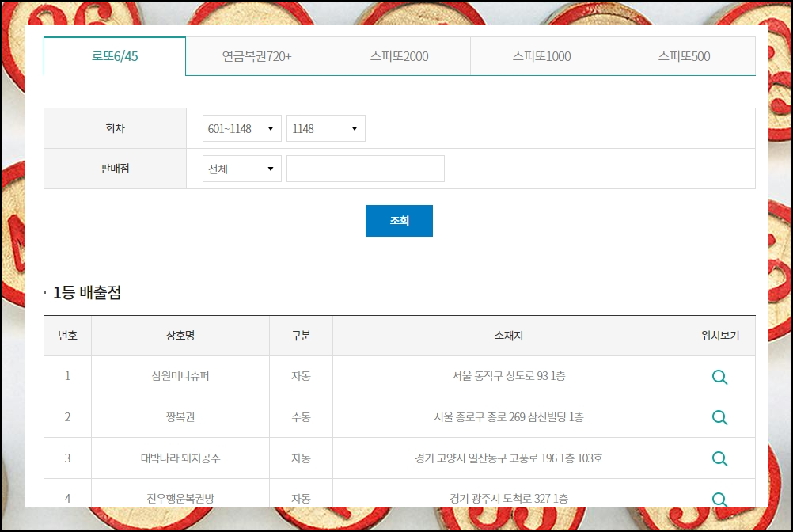The width and height of the screenshot is (793, 532).
Task: Click the 위치보기 column header
Action: pyautogui.click(x=720, y=336)
